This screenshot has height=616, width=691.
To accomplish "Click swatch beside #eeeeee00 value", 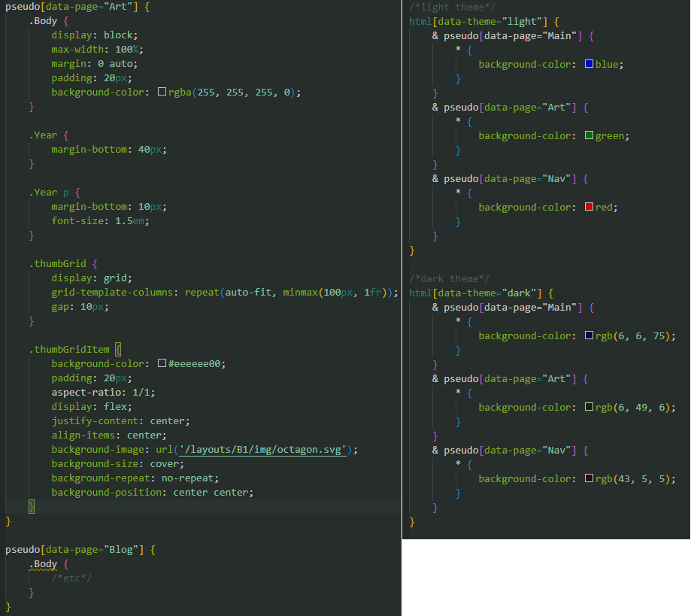I will (162, 363).
